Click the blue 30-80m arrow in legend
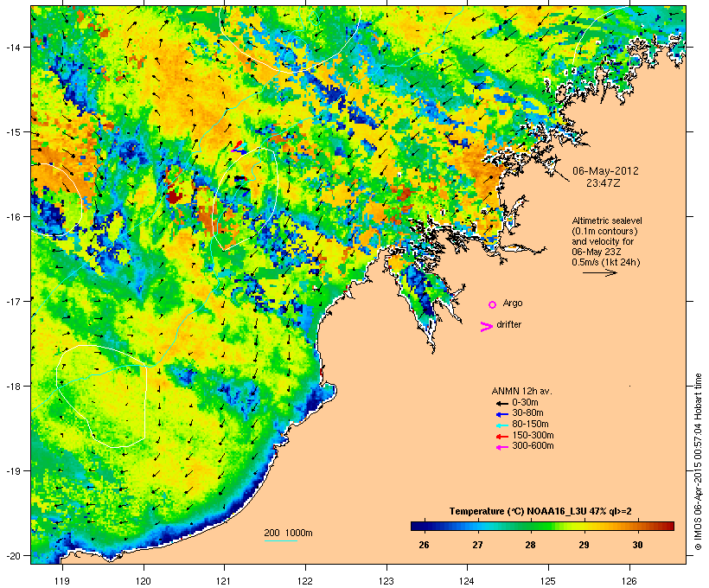Viewport: 709px width, 588px height. [x=502, y=414]
